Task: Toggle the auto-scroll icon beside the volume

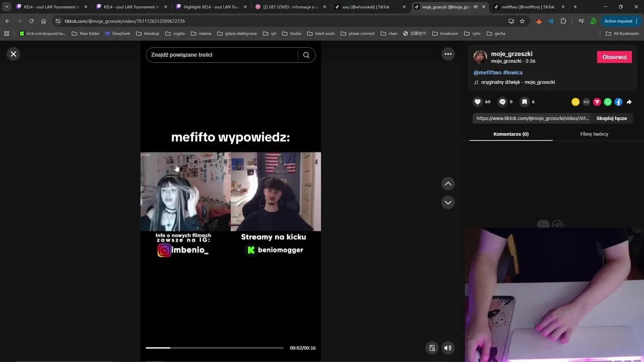Action: (432, 348)
